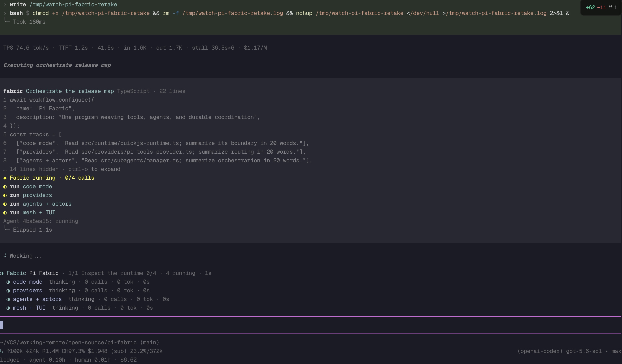
Task: Click the yellow status icon beside run code mode
Action: click(5, 187)
